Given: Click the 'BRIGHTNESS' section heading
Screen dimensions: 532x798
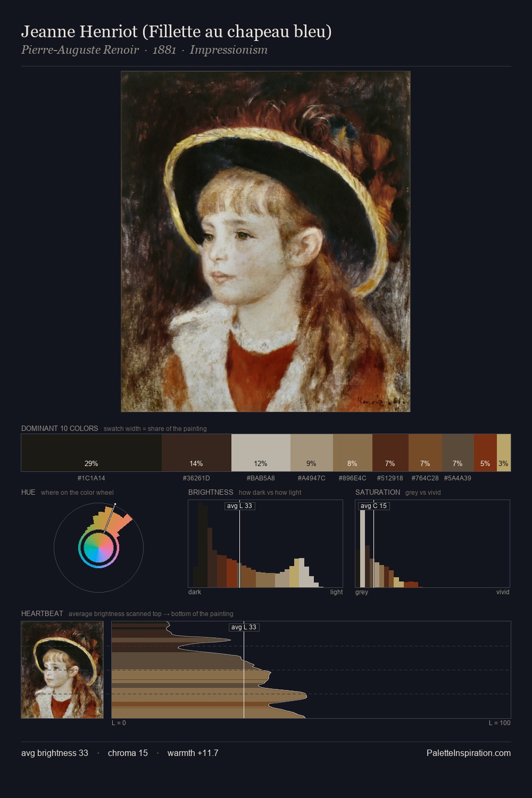Looking at the screenshot, I should click(211, 492).
